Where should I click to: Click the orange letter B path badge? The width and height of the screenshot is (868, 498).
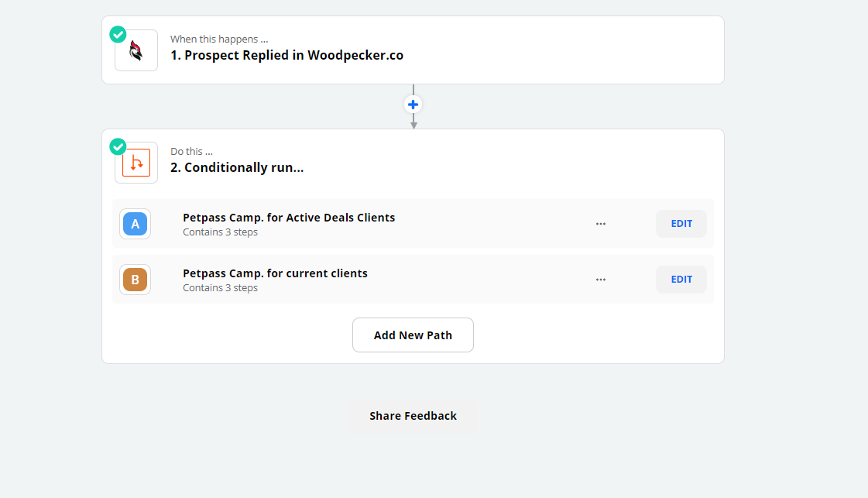tap(135, 280)
